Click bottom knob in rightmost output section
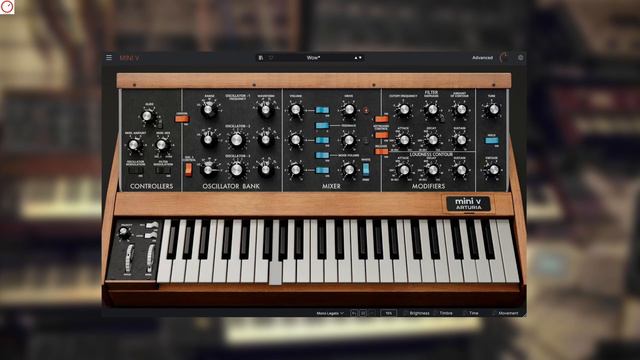This screenshot has height=360, width=640. tap(493, 169)
